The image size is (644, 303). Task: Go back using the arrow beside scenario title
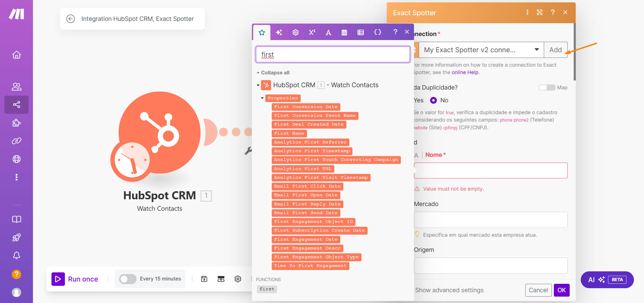(x=71, y=19)
